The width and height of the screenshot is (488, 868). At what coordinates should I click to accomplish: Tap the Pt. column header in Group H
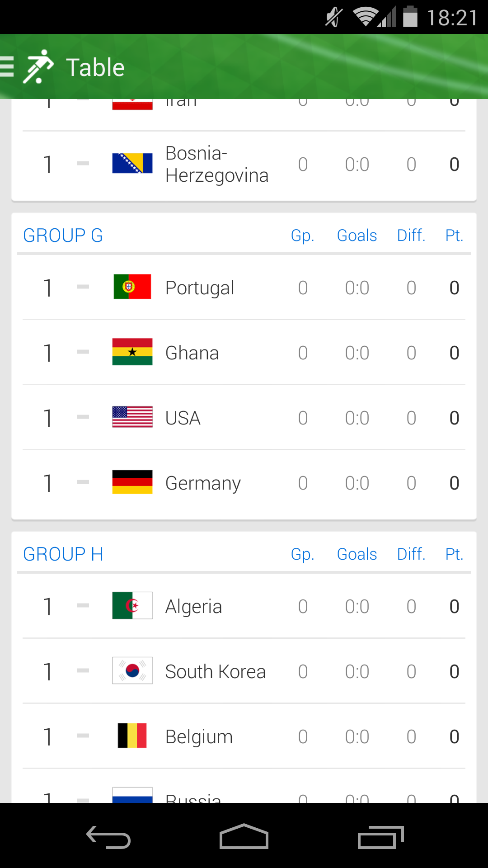click(x=454, y=554)
